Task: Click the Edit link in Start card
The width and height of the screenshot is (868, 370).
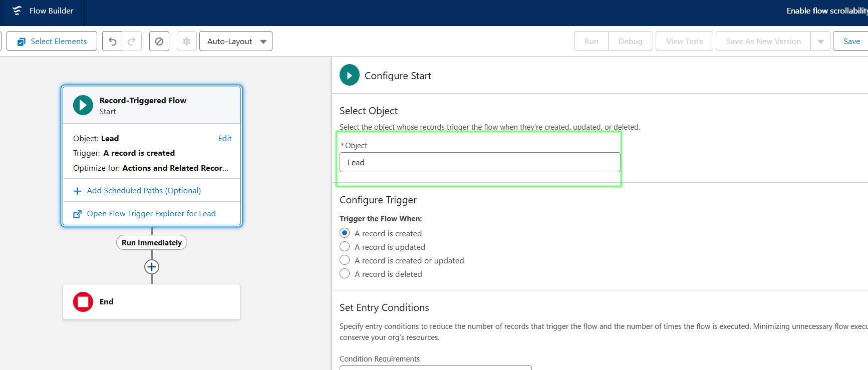Action: click(x=225, y=138)
